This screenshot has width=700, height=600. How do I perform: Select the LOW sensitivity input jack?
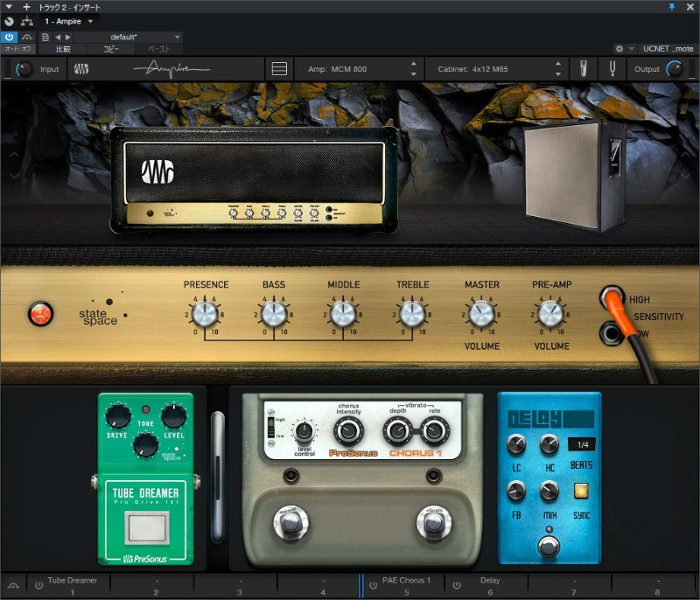click(610, 333)
